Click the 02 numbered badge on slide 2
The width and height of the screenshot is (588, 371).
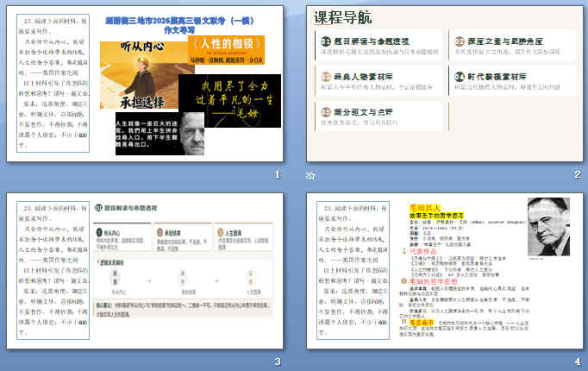(460, 41)
